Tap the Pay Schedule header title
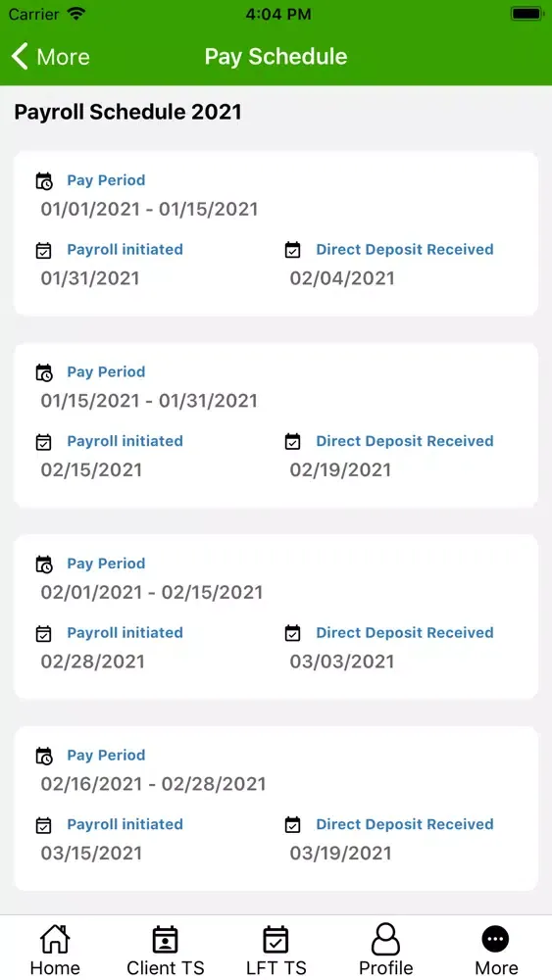 (x=276, y=57)
